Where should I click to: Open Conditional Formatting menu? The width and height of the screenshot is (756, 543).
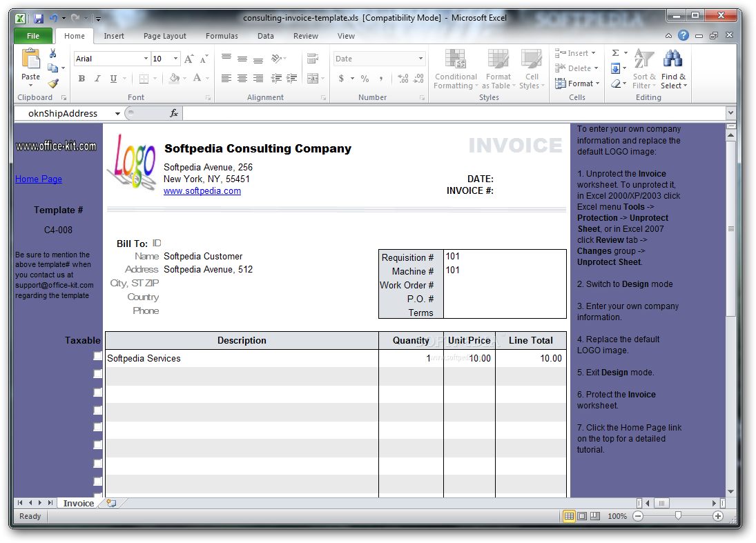(456, 70)
